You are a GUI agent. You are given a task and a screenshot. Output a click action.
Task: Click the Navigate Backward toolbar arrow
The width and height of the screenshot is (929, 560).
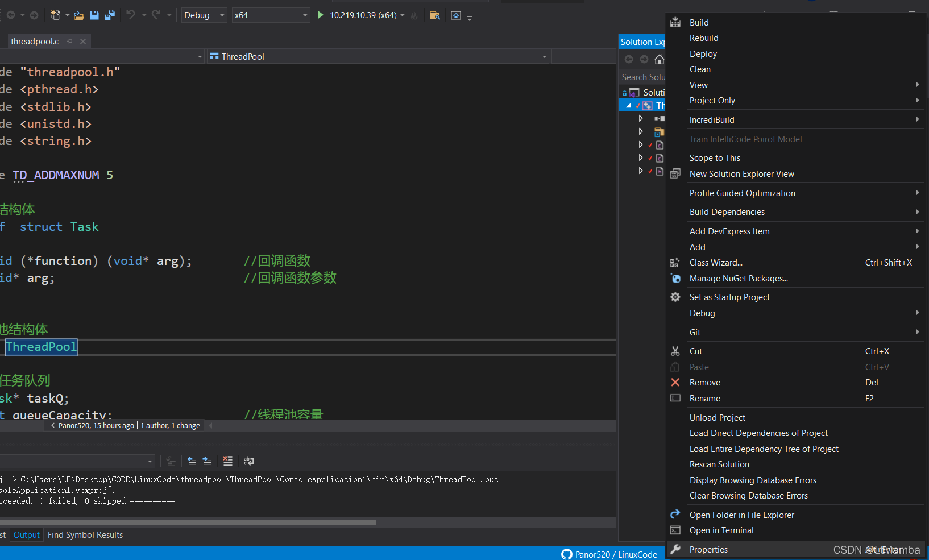11,15
